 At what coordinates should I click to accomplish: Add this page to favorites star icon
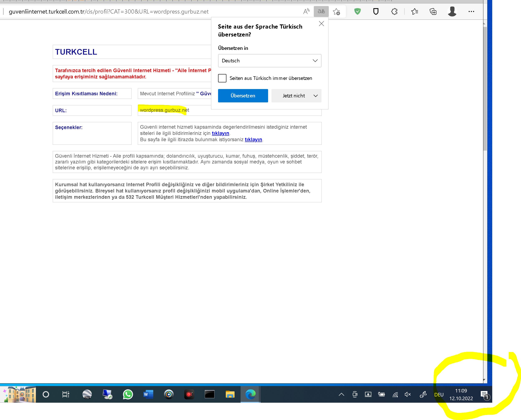tap(336, 12)
